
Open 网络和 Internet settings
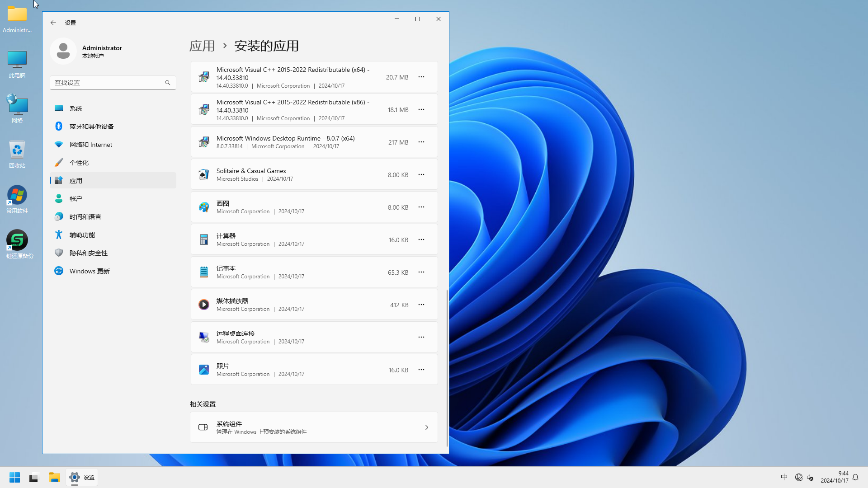(x=113, y=145)
